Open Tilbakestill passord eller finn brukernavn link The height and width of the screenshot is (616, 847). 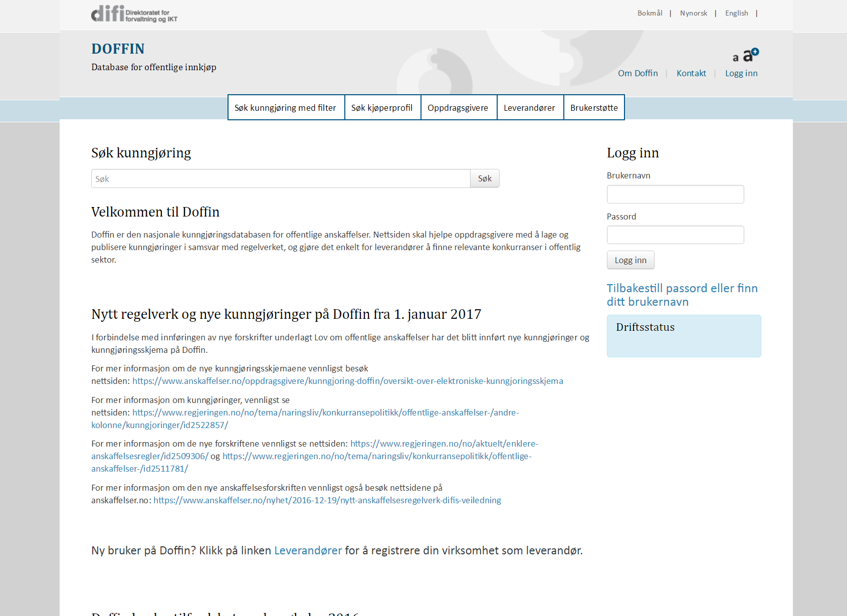pyautogui.click(x=682, y=295)
